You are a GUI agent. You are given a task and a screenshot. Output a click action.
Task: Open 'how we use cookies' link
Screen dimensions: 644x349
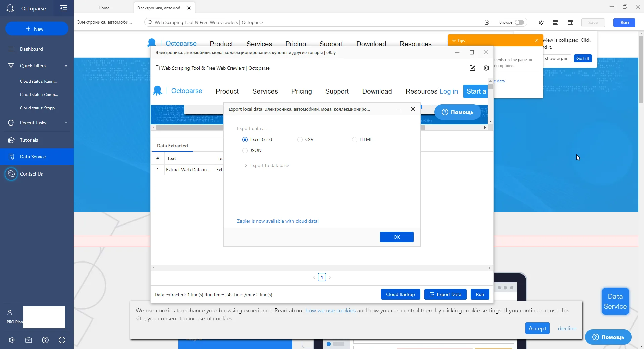point(330,310)
